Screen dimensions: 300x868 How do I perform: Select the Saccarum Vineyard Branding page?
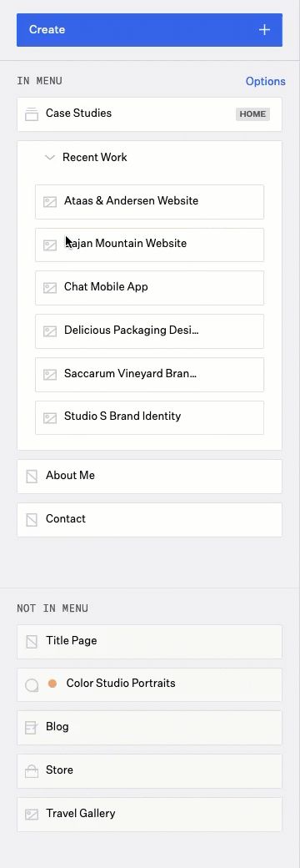(x=149, y=374)
